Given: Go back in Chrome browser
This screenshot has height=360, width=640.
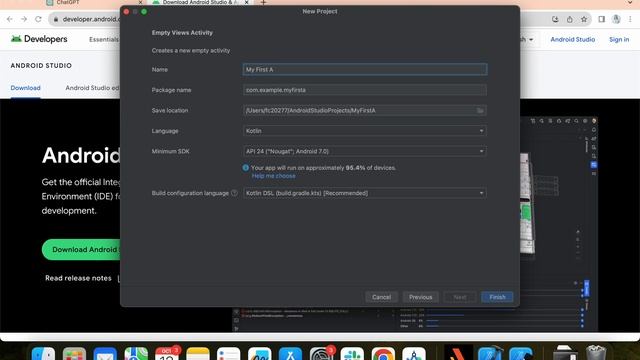Looking at the screenshot, I should (10, 19).
